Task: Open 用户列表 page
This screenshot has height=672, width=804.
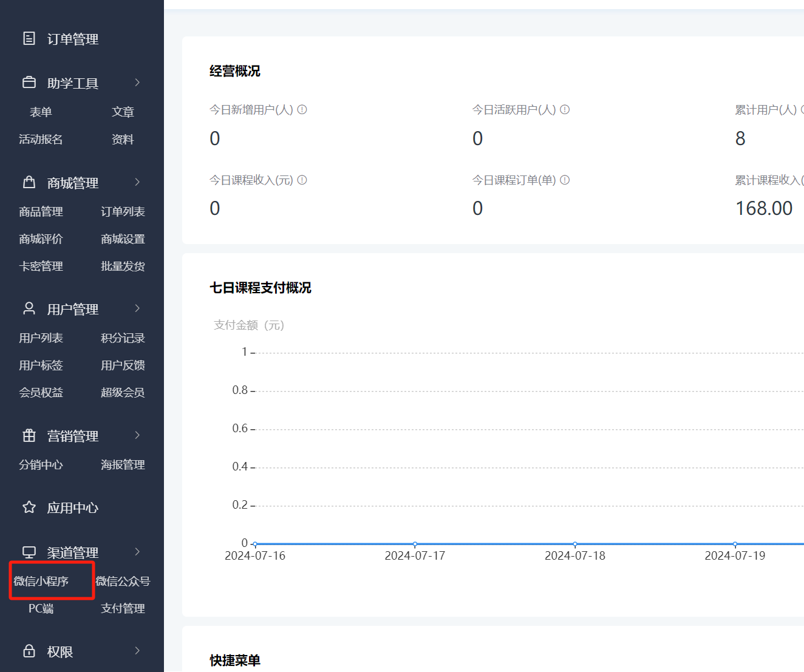Action: pos(41,338)
